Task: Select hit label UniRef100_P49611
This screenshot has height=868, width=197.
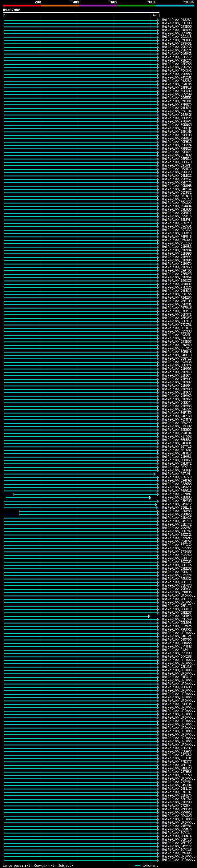Action: click(x=176, y=487)
